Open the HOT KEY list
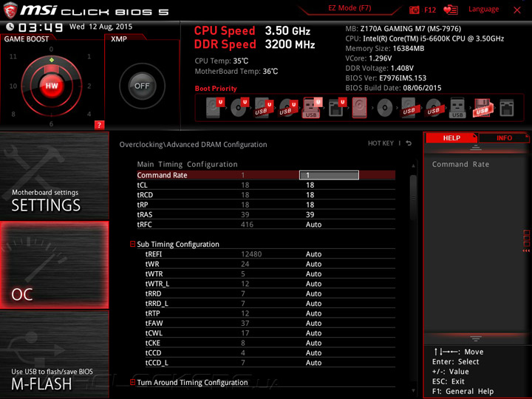Viewport: 532px width, 399px height. [381, 143]
